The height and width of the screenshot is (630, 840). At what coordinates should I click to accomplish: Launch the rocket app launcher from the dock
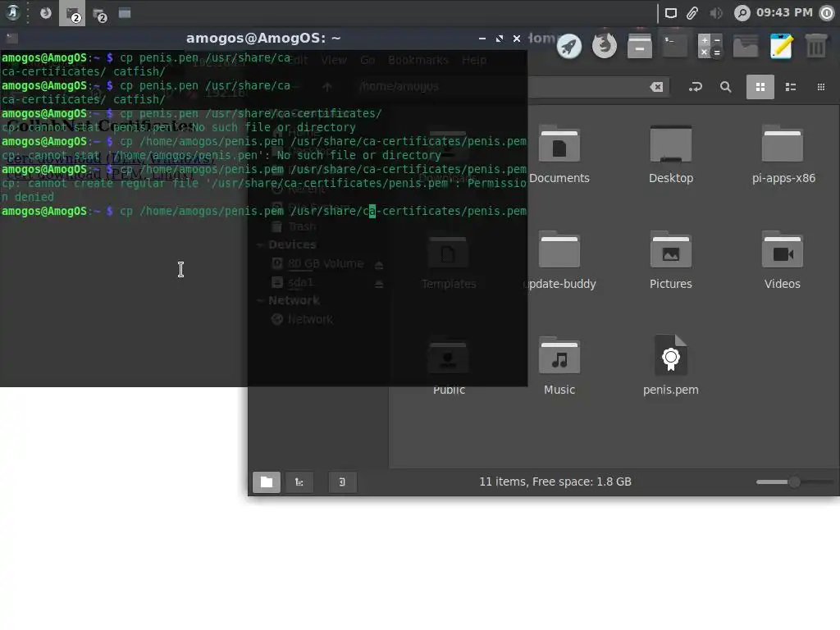click(569, 46)
